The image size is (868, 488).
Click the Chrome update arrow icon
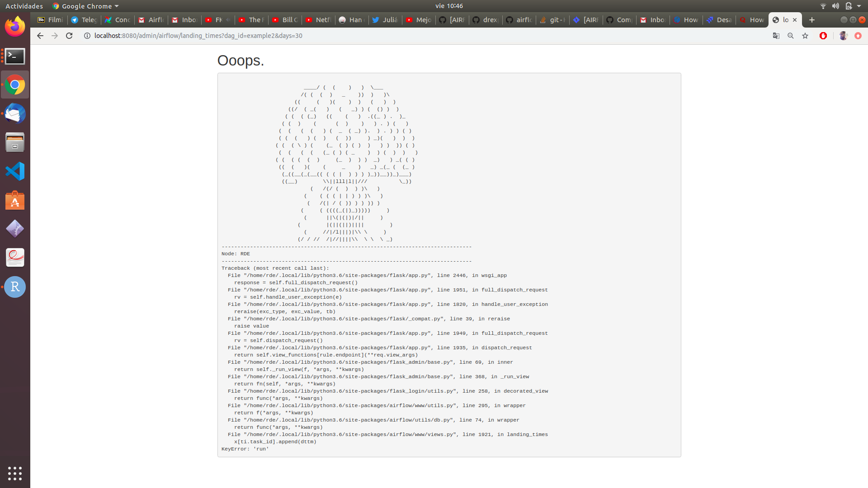(x=858, y=36)
